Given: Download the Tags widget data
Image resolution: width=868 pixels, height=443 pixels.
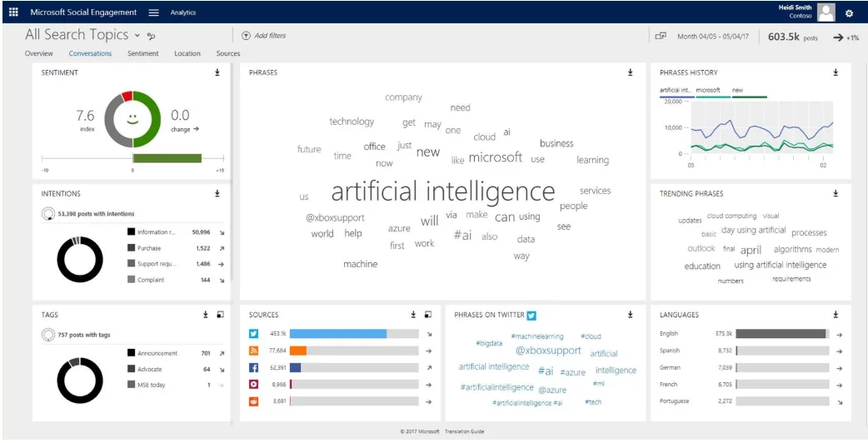Looking at the screenshot, I should [x=206, y=315].
